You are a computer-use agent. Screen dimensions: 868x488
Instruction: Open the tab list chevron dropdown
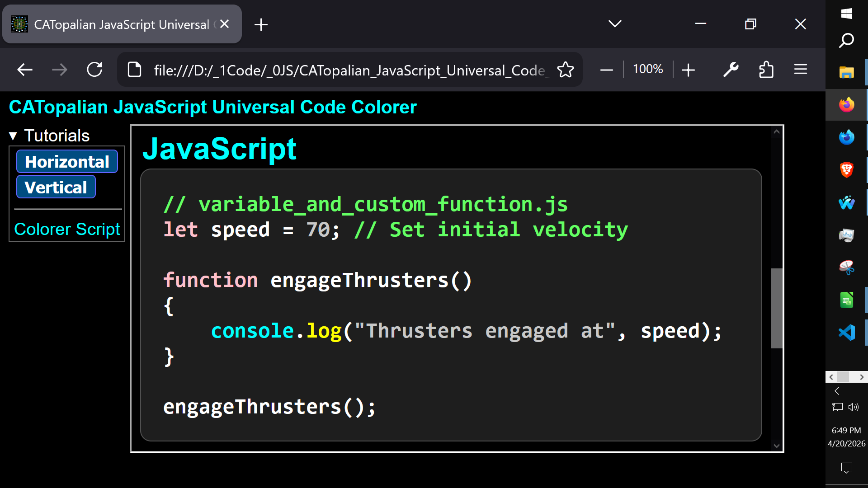pos(615,24)
